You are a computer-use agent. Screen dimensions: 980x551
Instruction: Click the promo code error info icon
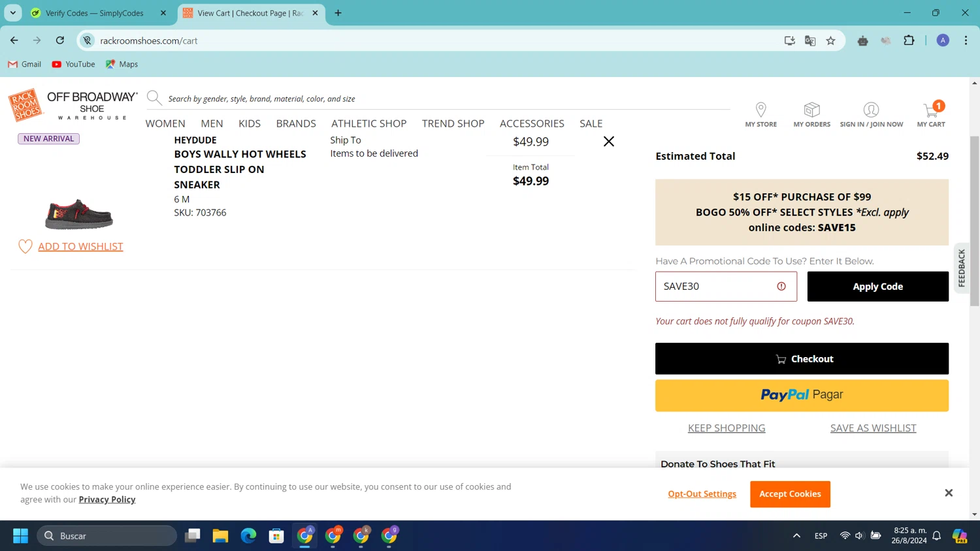click(781, 287)
